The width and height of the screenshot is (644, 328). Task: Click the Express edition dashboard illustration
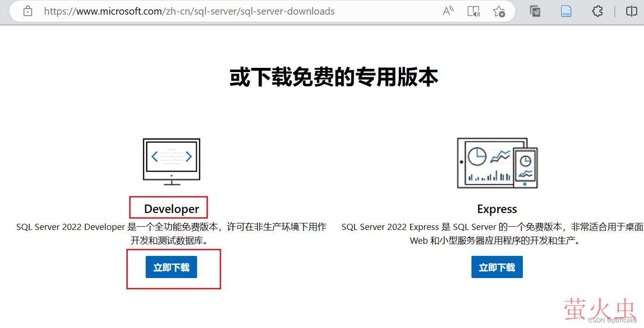click(497, 162)
